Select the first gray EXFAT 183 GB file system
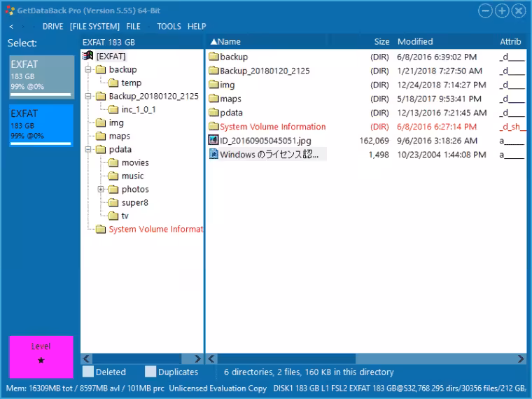This screenshot has width=532, height=399. point(41,77)
